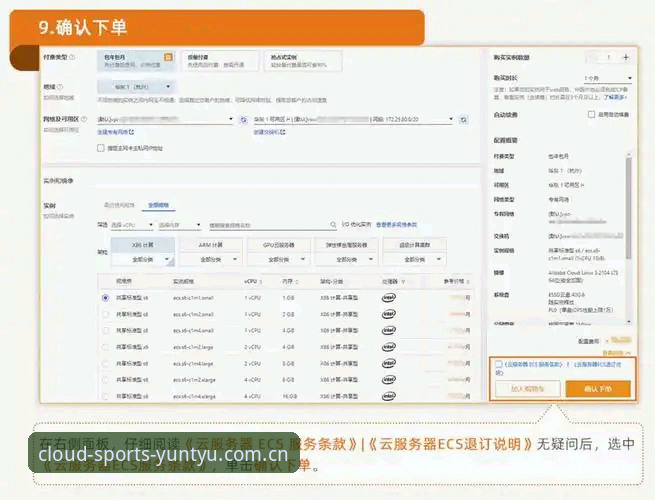Enable the 启用自动续费 auto-renew checkbox
The height and width of the screenshot is (500, 655).
591,114
